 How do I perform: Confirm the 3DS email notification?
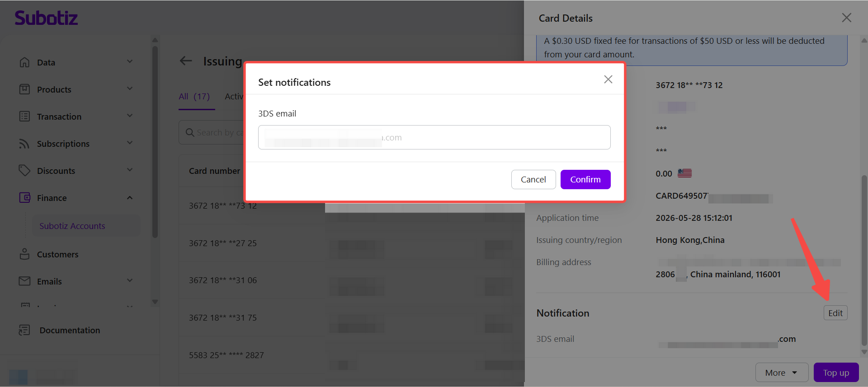coord(585,179)
